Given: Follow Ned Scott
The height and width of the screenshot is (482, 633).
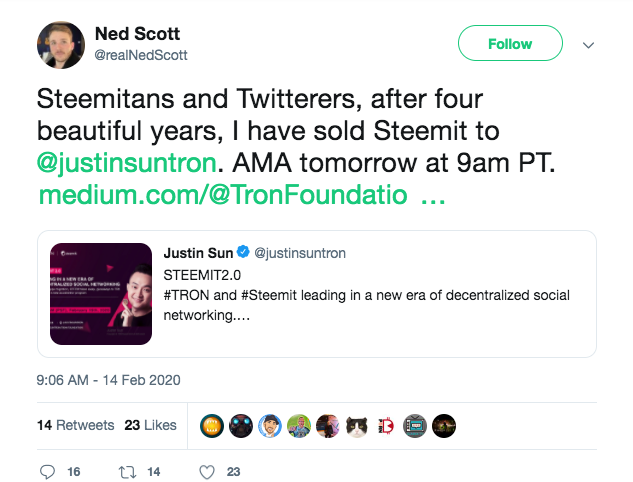Looking at the screenshot, I should pos(510,43).
